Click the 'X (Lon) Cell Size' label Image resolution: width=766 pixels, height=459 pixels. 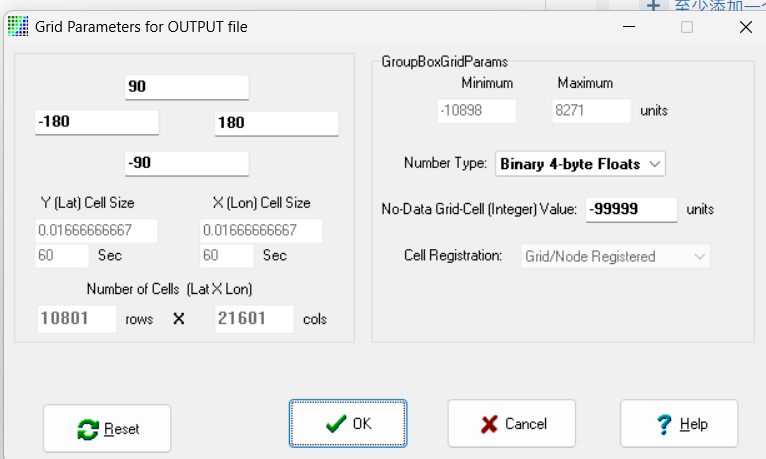click(x=262, y=203)
